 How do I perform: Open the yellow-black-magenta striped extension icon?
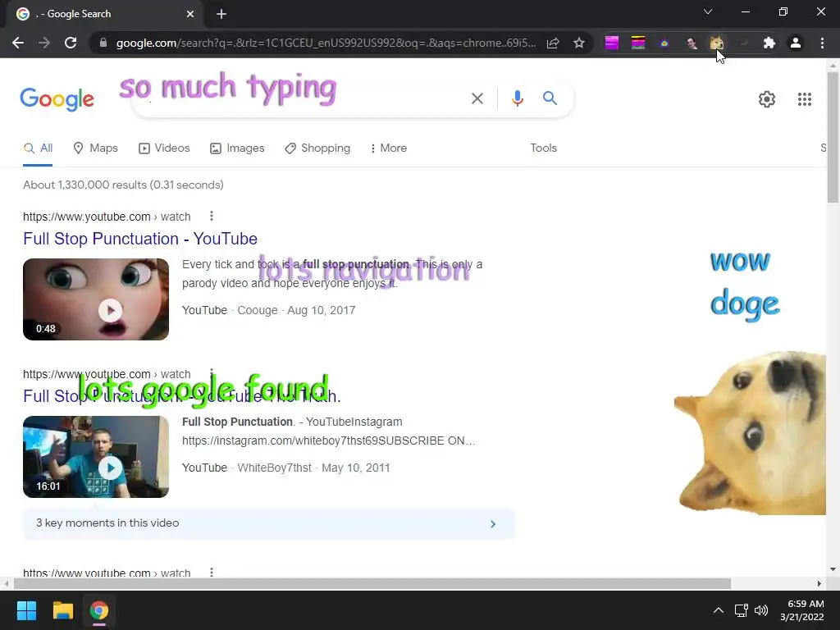(x=638, y=43)
